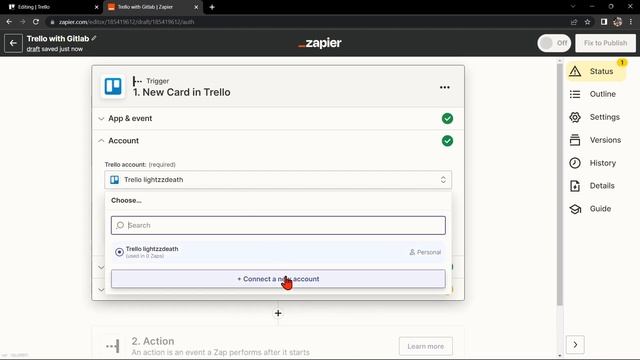The width and height of the screenshot is (640, 360).
Task: Click the tab search chevron in title bar
Action: pyautogui.click(x=573, y=7)
